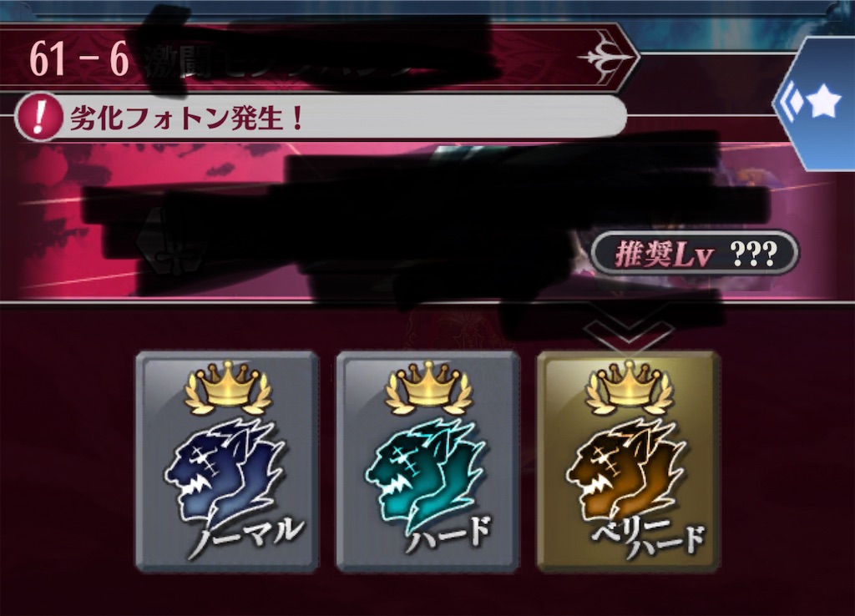Tap the brown beast head icon
The width and height of the screenshot is (855, 616).
click(x=625, y=472)
